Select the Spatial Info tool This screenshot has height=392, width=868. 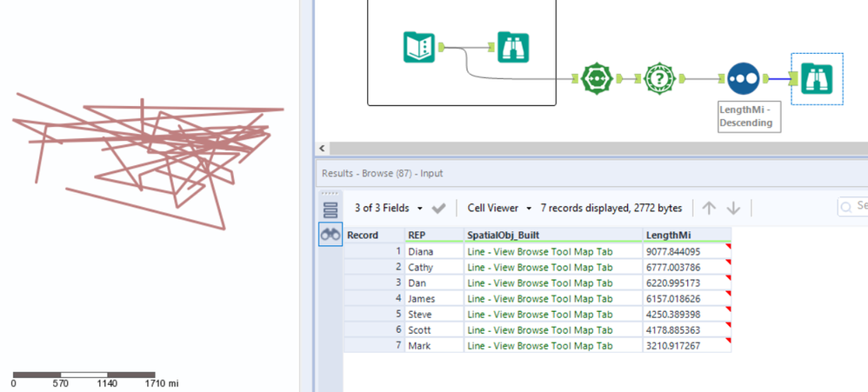pos(658,79)
